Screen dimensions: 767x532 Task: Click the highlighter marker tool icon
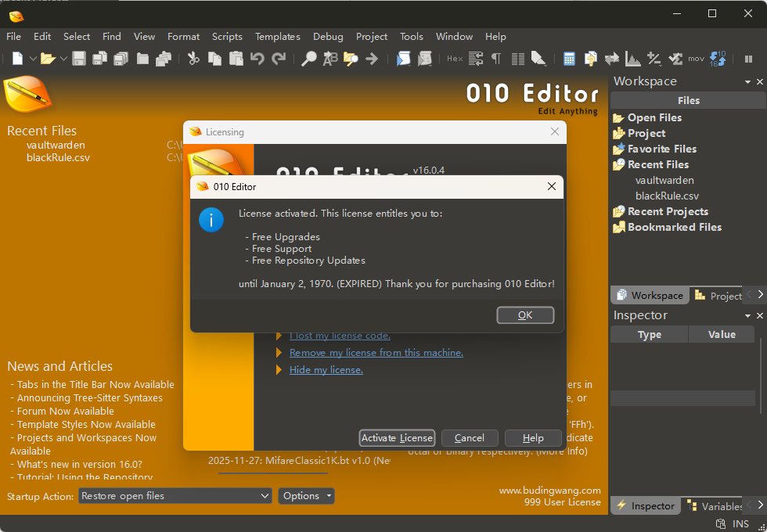(x=538, y=59)
